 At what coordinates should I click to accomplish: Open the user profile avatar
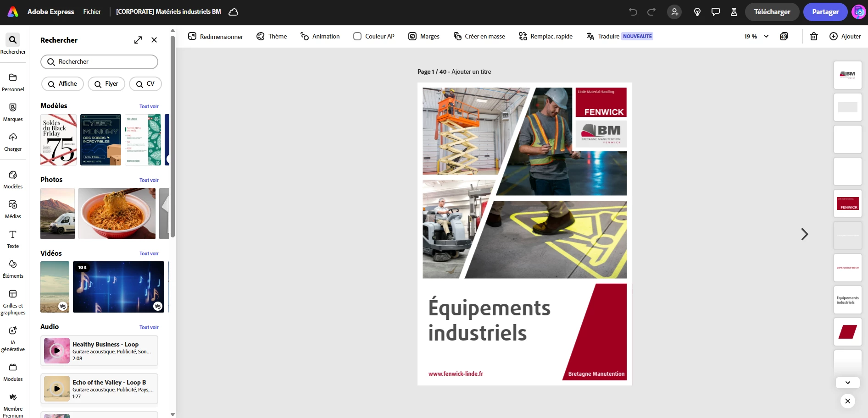click(859, 12)
